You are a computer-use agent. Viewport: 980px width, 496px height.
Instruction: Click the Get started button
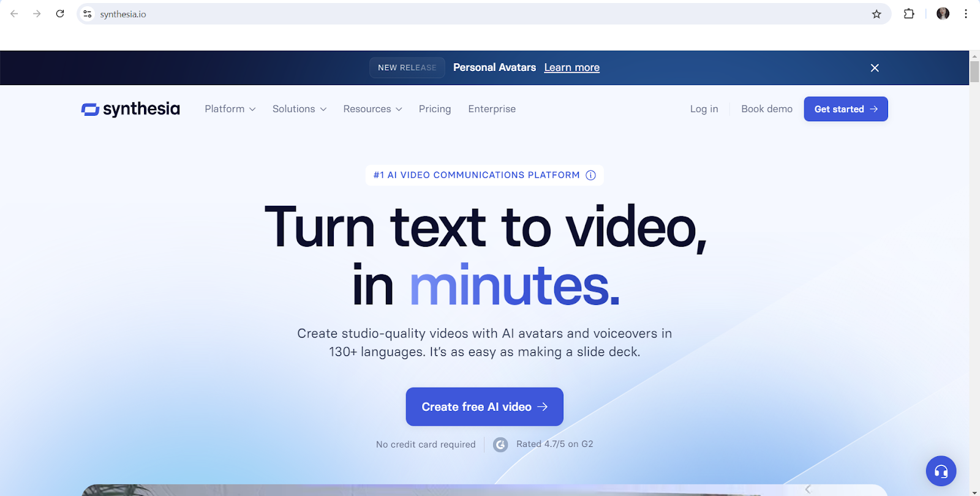click(x=846, y=109)
